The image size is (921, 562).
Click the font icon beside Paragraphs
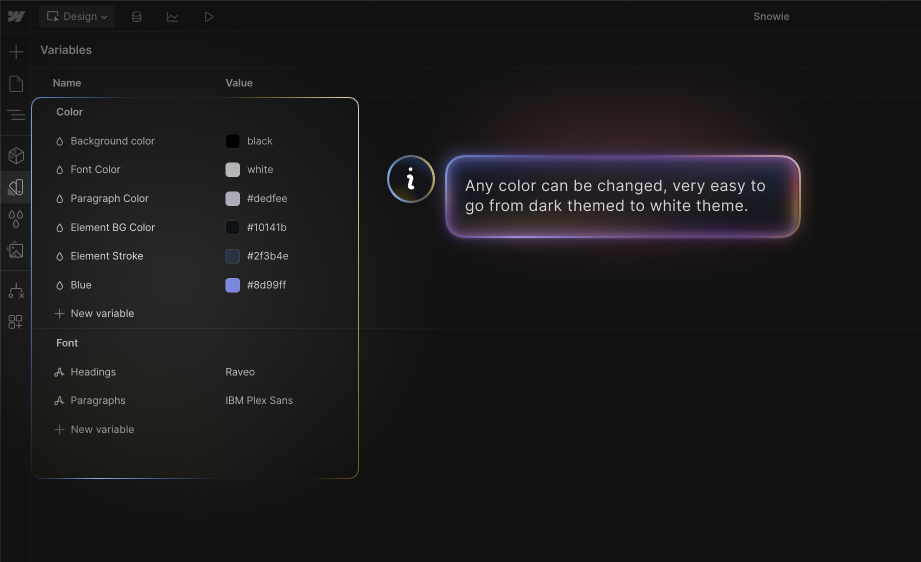(x=59, y=401)
